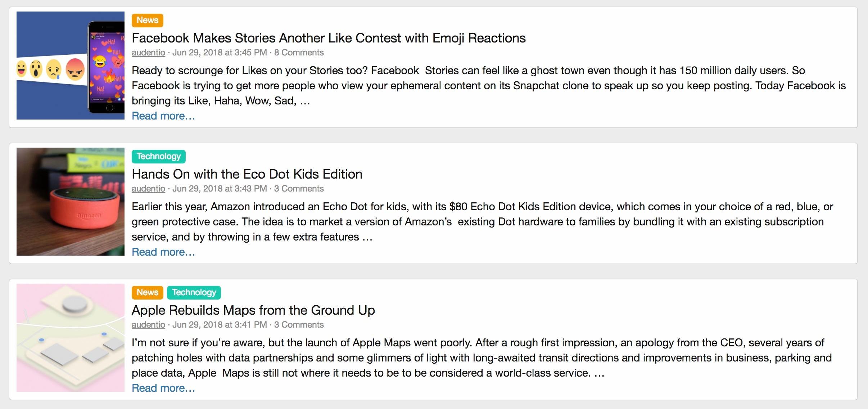Open the Apple Maps illustration thumbnail
The image size is (868, 409).
click(x=71, y=338)
